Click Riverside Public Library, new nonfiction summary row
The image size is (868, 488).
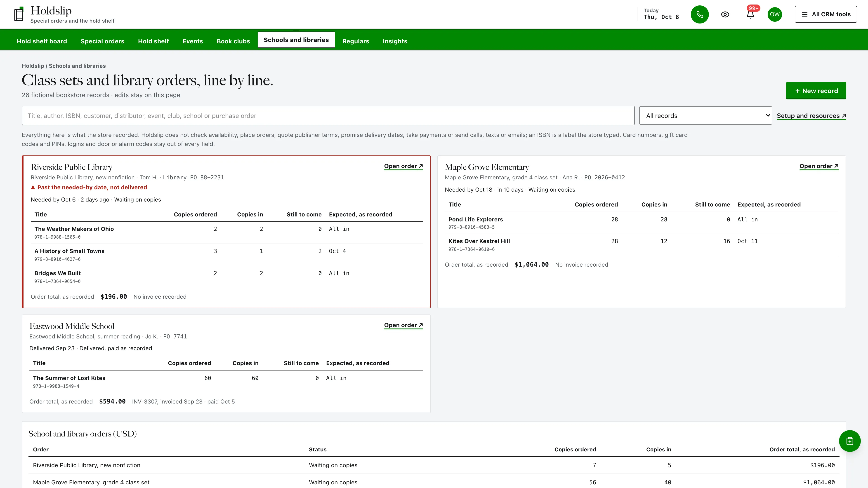[434, 465]
